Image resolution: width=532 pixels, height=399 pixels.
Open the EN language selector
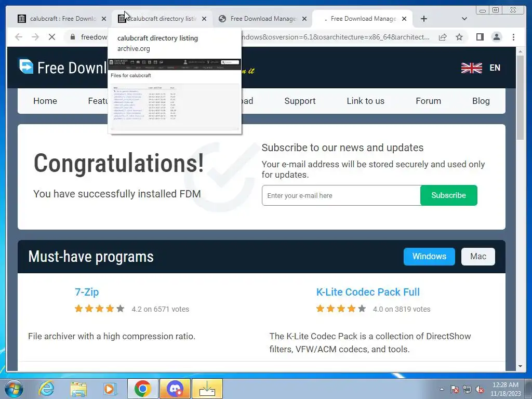coord(495,68)
